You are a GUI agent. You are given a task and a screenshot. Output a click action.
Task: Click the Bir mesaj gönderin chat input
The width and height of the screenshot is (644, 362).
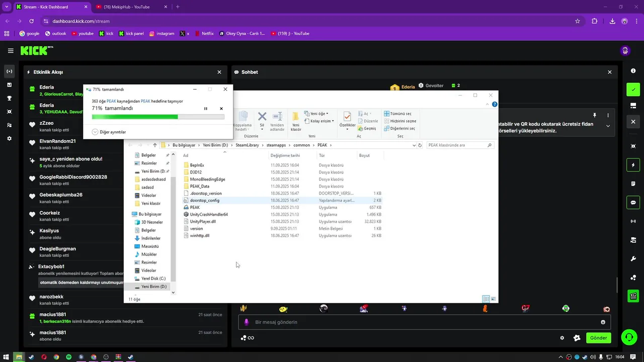pos(424,322)
